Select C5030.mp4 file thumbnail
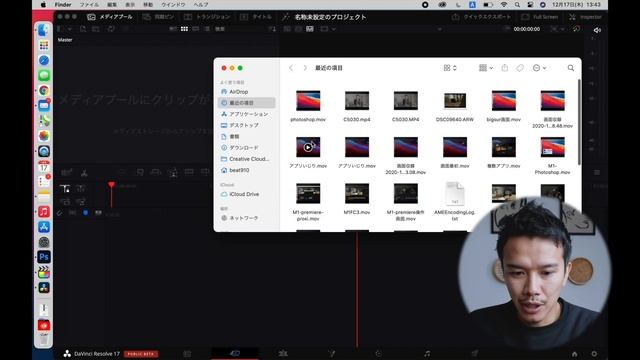 click(357, 101)
